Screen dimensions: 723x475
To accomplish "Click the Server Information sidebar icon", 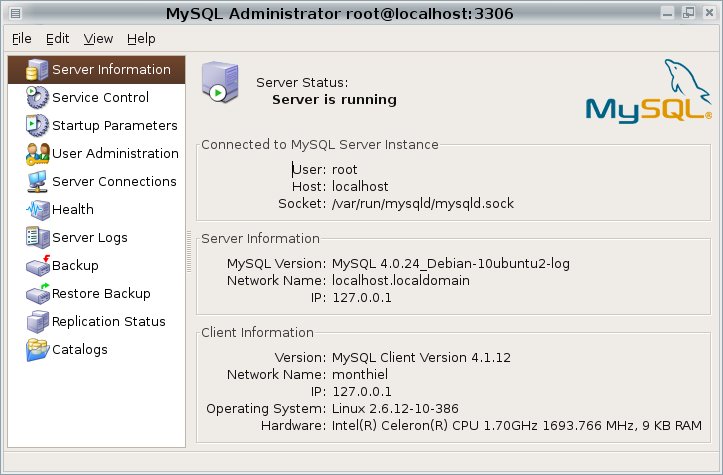I will point(37,70).
